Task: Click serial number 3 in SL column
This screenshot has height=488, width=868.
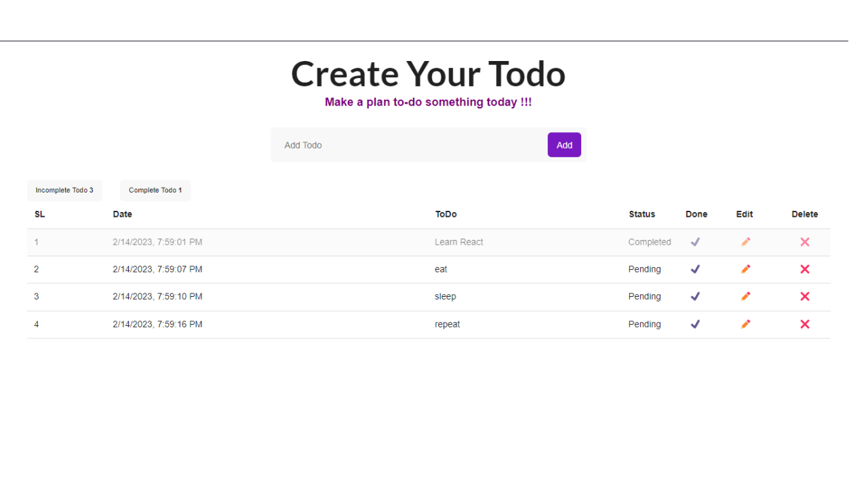Action: (37, 296)
